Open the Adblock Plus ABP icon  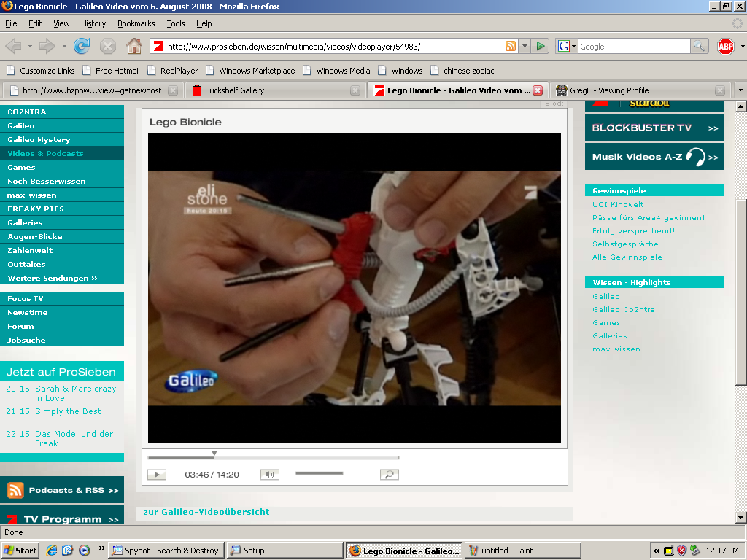pyautogui.click(x=726, y=46)
